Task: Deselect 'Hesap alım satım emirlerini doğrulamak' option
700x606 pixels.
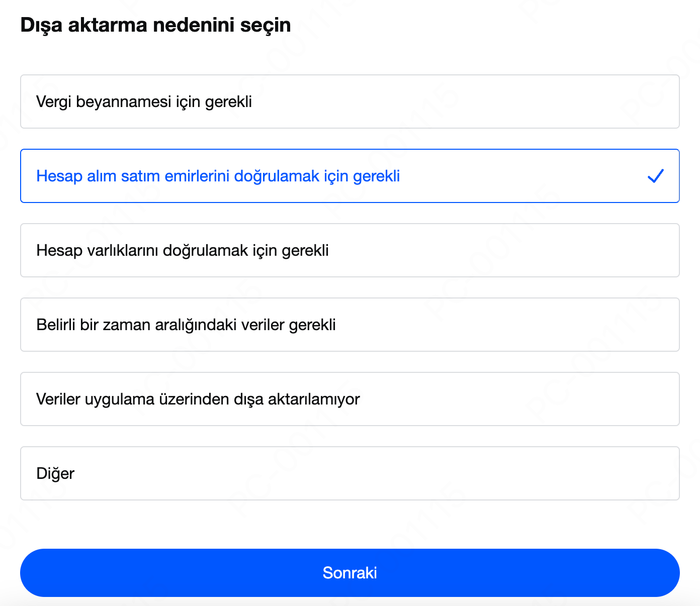Action: point(350,176)
